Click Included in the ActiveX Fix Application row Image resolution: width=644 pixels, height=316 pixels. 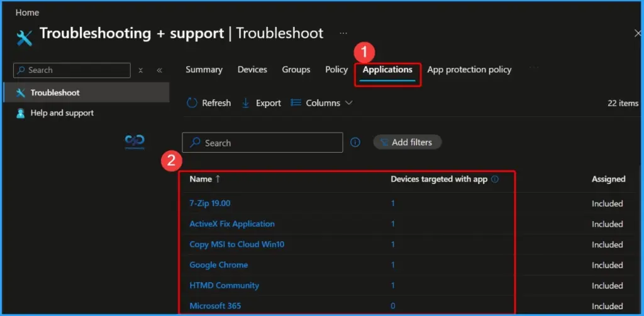(607, 224)
